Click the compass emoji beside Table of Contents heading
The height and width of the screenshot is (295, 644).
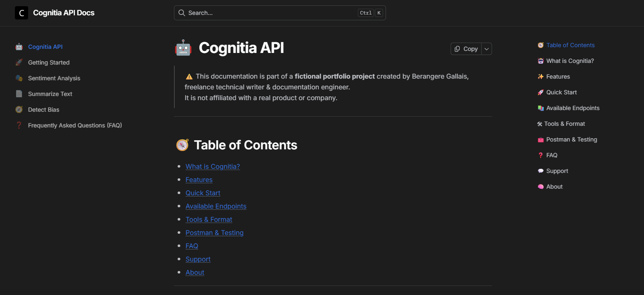pos(182,145)
